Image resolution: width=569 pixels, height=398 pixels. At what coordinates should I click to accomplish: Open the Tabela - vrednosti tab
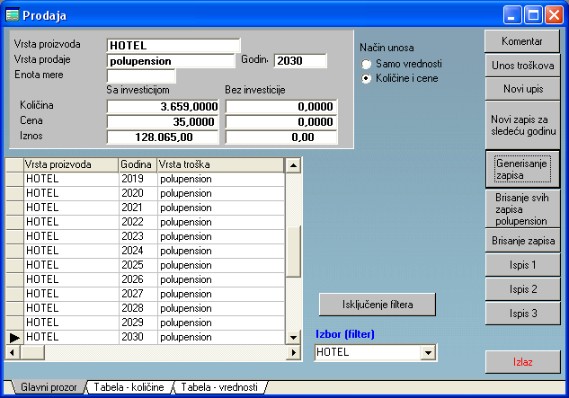(x=219, y=387)
